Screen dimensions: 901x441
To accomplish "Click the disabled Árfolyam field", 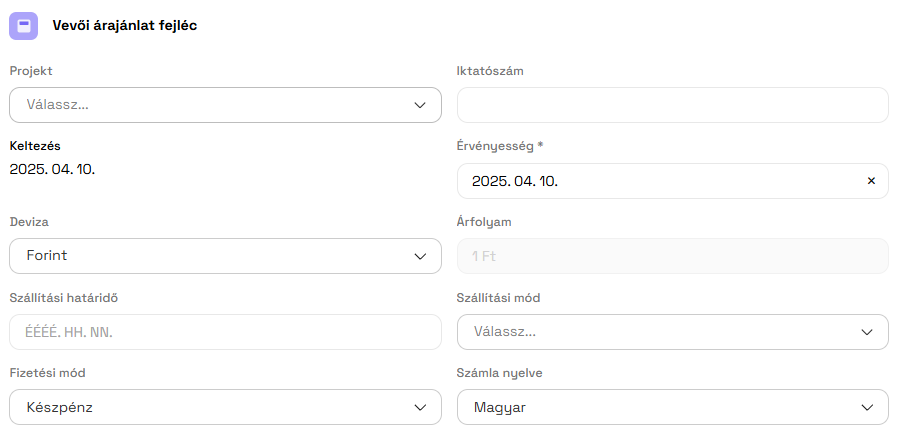I will [x=672, y=256].
